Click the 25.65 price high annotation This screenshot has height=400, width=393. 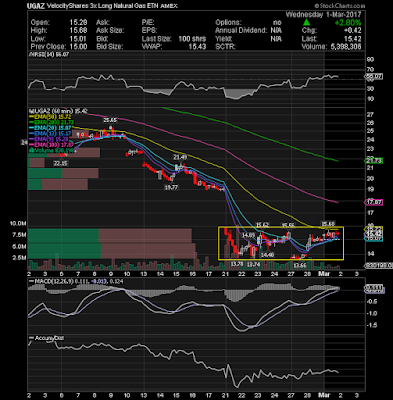[x=110, y=120]
